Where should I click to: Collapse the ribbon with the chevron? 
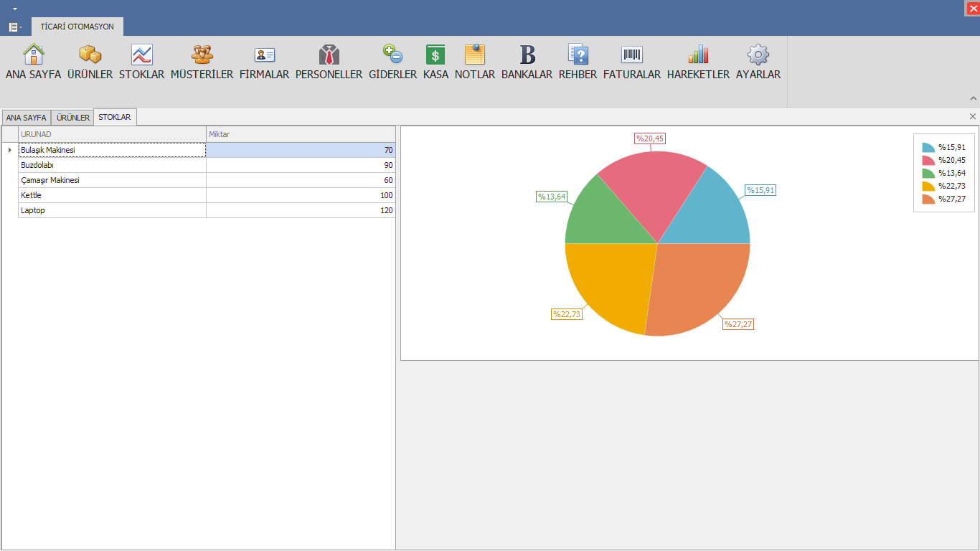(974, 98)
